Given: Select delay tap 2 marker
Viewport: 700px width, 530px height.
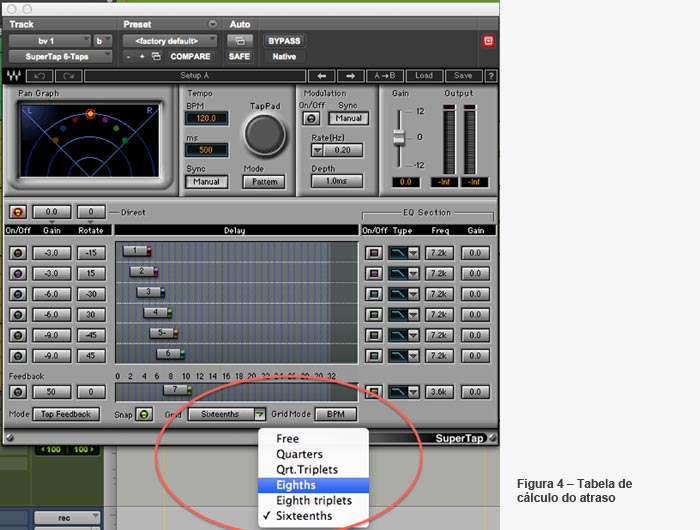Looking at the screenshot, I should [x=144, y=271].
